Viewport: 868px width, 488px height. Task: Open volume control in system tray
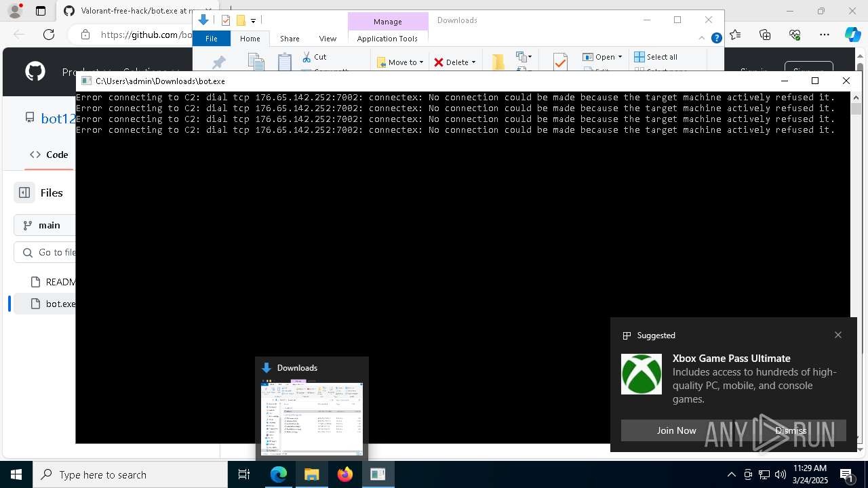click(x=781, y=474)
